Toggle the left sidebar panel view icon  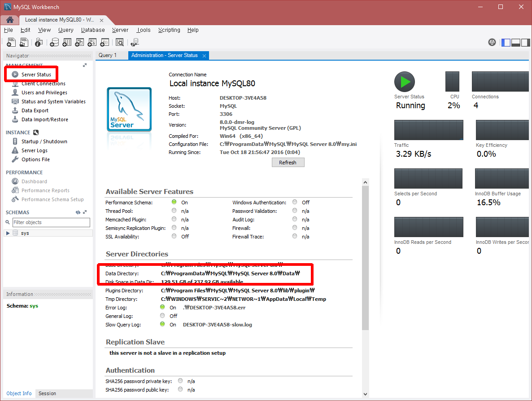coord(506,43)
